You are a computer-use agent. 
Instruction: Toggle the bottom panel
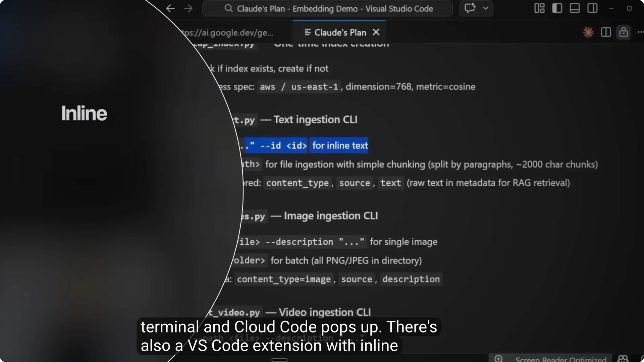point(575,8)
